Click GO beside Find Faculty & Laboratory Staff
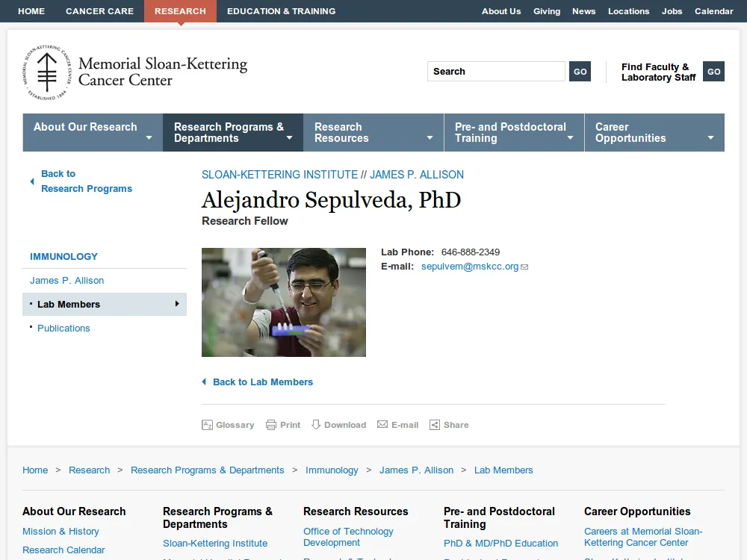The height and width of the screenshot is (560, 747). (713, 72)
